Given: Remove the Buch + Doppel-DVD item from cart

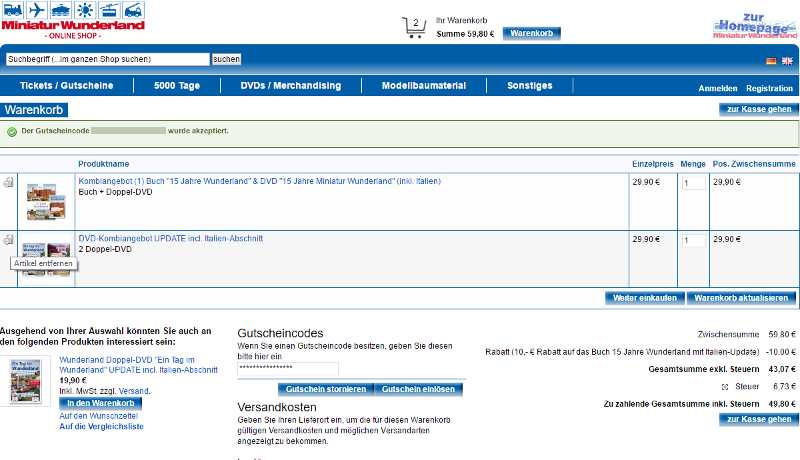Looking at the screenshot, I should pos(9,183).
